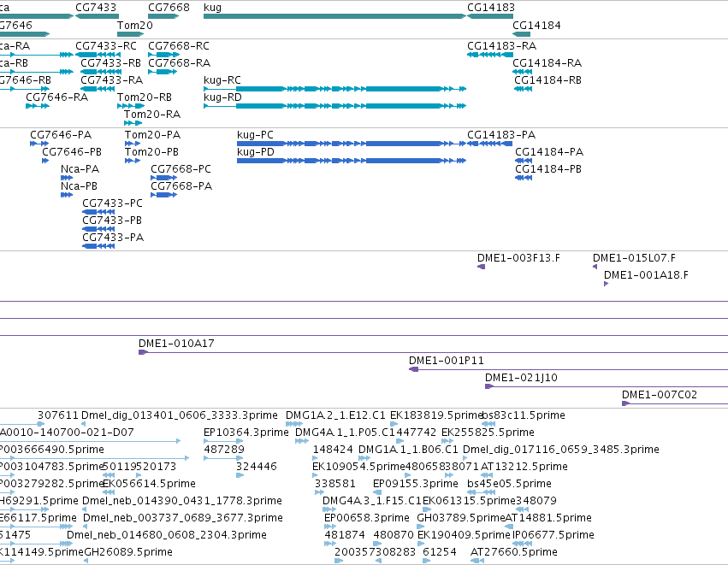Select protein Tom20-PB

coord(133,161)
